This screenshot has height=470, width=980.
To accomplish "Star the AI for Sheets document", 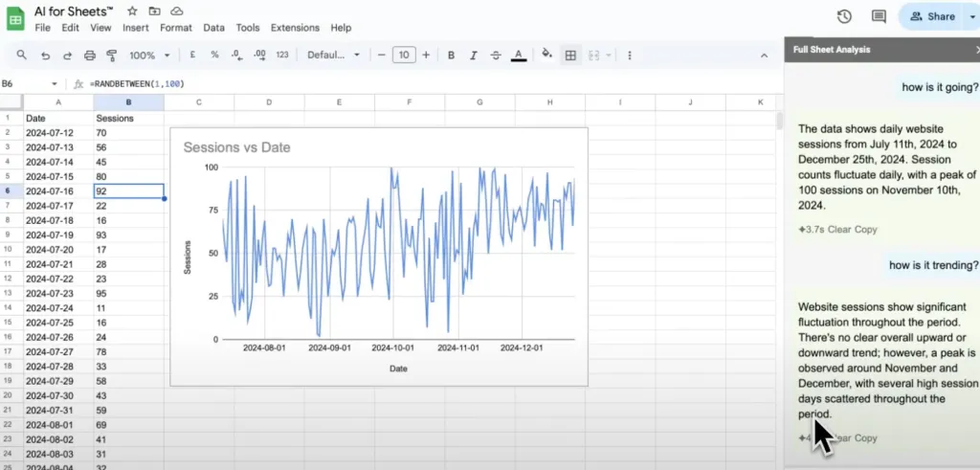I will 132,11.
